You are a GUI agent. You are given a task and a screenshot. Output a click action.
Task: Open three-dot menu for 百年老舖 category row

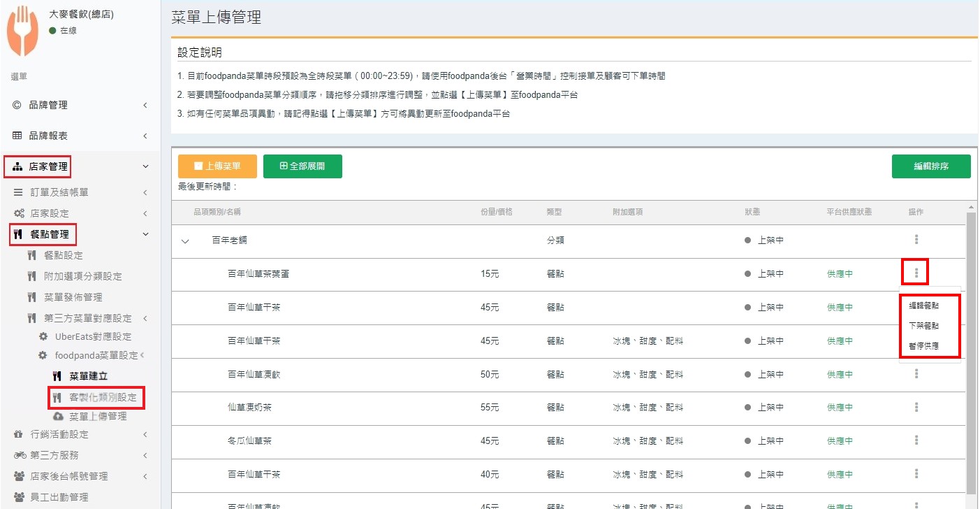[916, 240]
